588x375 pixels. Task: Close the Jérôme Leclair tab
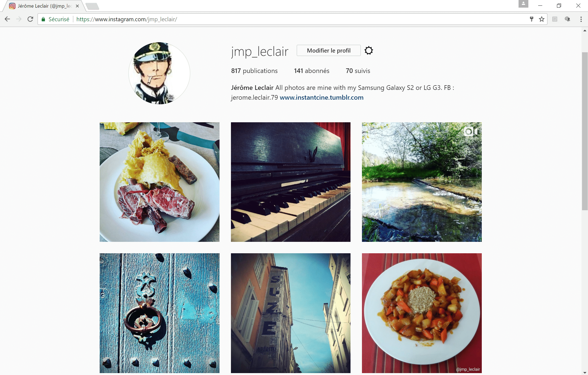pos(77,6)
